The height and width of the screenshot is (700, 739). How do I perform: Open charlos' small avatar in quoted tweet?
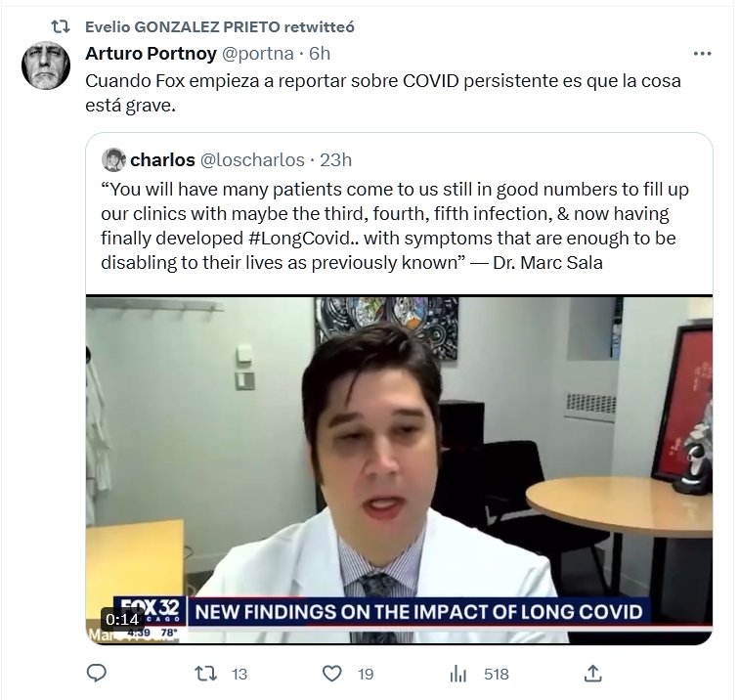pos(113,159)
